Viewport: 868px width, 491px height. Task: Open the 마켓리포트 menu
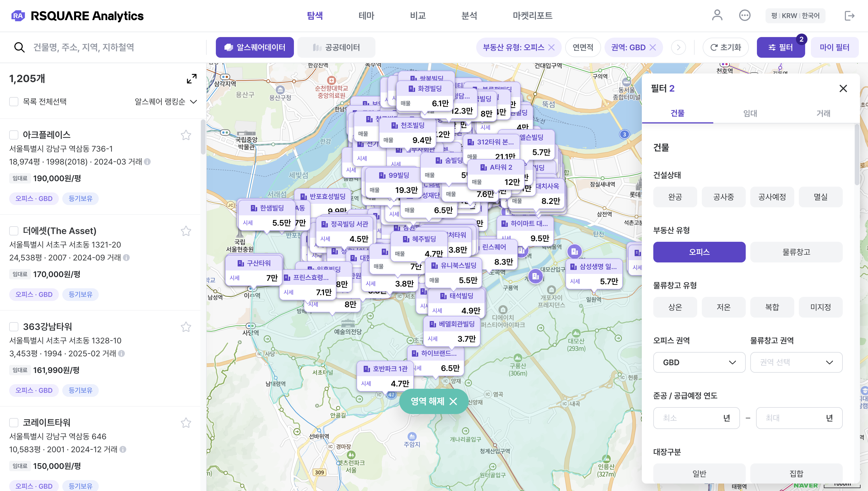[x=532, y=16]
